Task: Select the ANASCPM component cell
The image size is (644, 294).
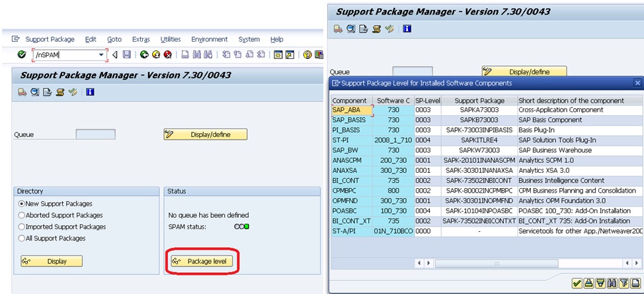Action: pos(352,160)
